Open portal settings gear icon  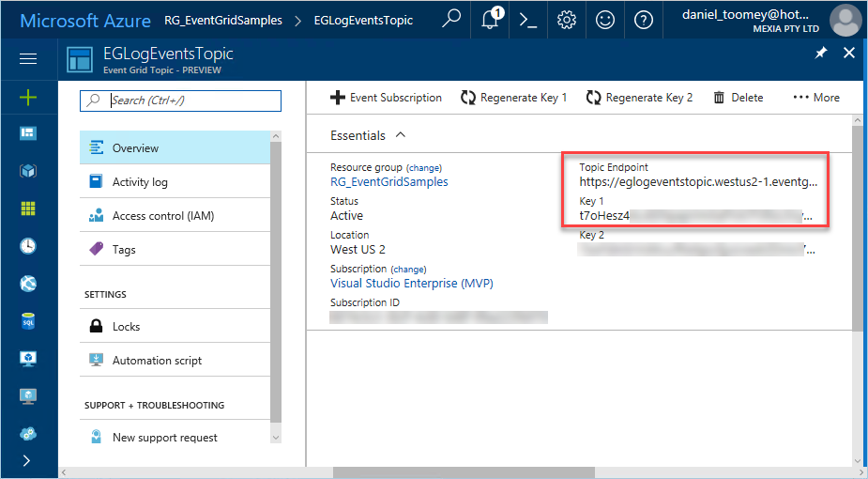tap(567, 20)
